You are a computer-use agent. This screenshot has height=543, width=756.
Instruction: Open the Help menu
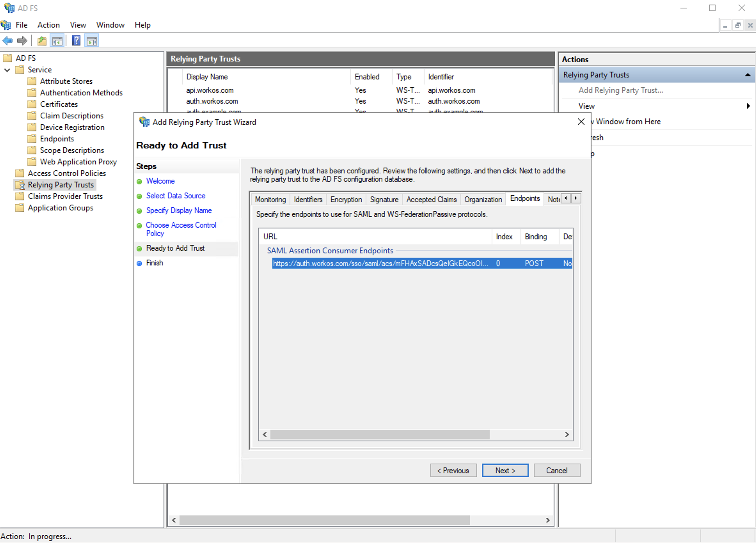143,25
